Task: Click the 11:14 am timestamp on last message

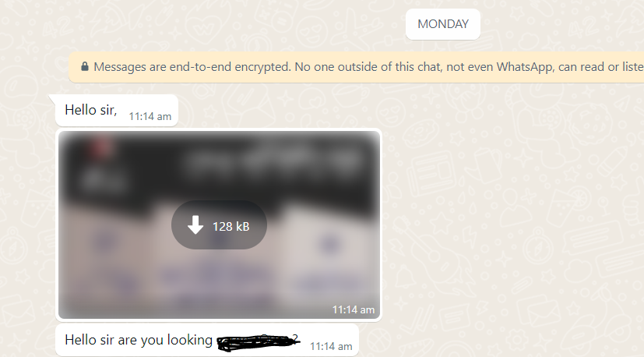Action: [331, 347]
